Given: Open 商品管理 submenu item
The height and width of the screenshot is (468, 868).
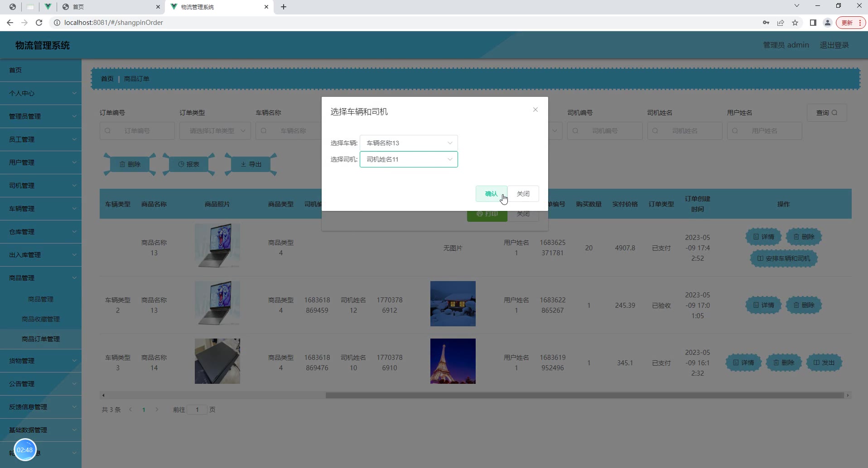Looking at the screenshot, I should pyautogui.click(x=41, y=299).
